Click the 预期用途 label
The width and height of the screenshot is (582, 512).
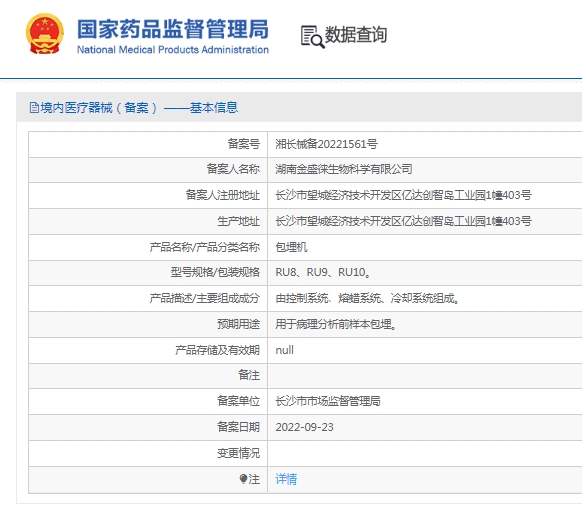pos(238,325)
